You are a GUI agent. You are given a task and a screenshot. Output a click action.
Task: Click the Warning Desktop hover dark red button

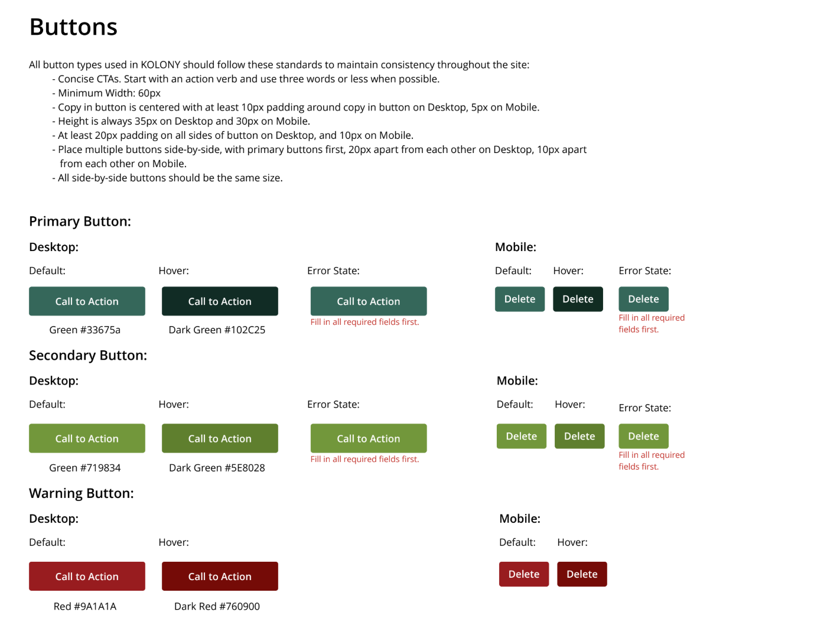(220, 577)
